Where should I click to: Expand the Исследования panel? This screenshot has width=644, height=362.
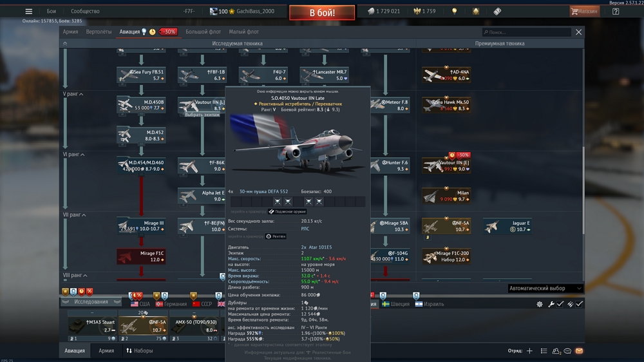(x=91, y=301)
